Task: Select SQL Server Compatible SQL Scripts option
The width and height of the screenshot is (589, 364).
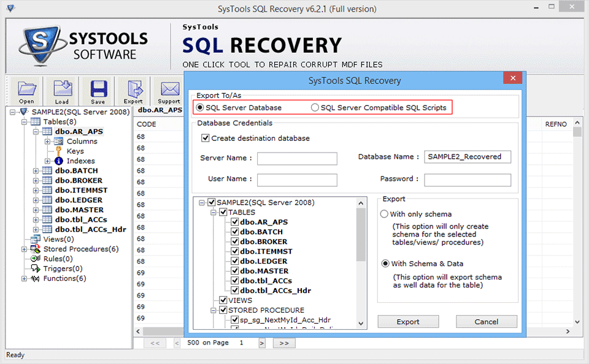Action: coord(315,107)
